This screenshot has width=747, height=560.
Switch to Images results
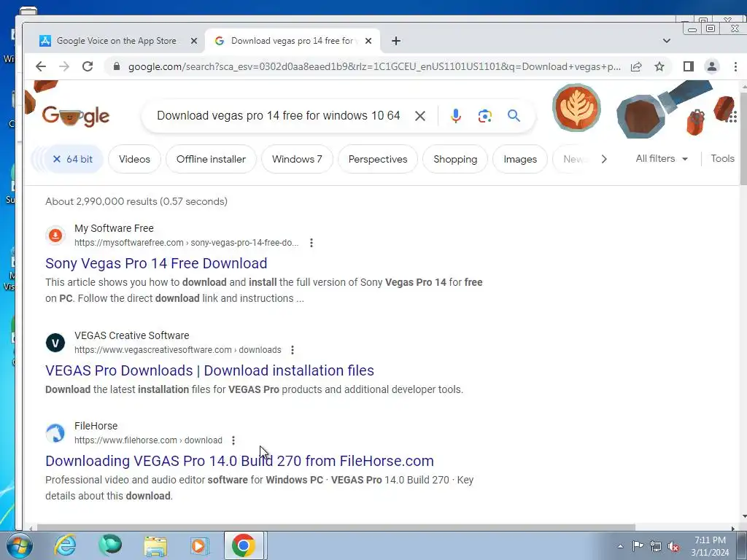tap(520, 159)
